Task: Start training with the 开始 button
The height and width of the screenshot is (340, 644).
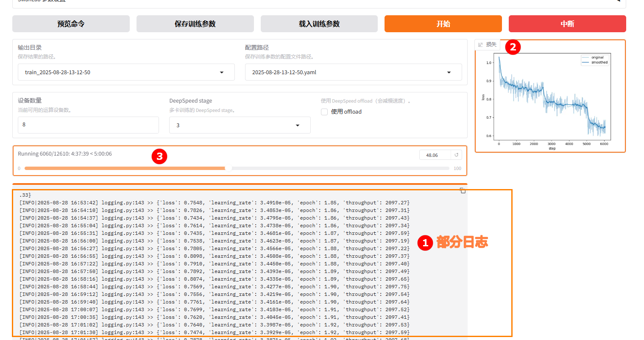Action: click(x=443, y=24)
